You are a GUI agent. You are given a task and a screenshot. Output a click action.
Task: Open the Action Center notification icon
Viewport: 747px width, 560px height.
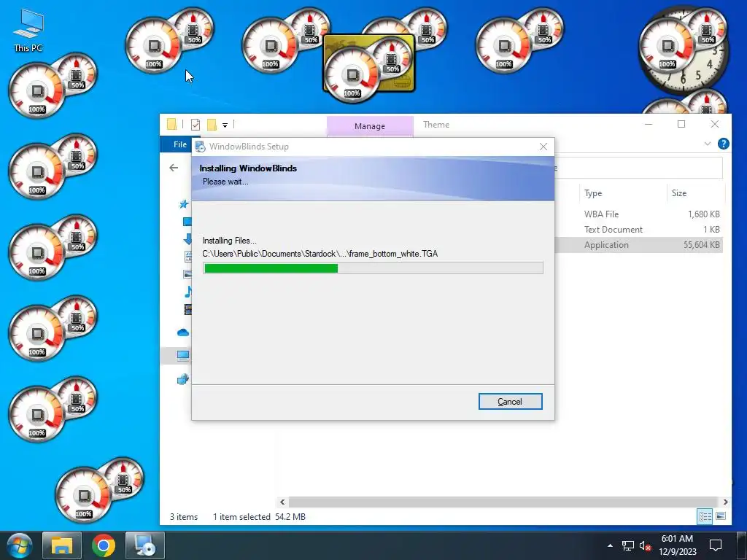tap(716, 545)
